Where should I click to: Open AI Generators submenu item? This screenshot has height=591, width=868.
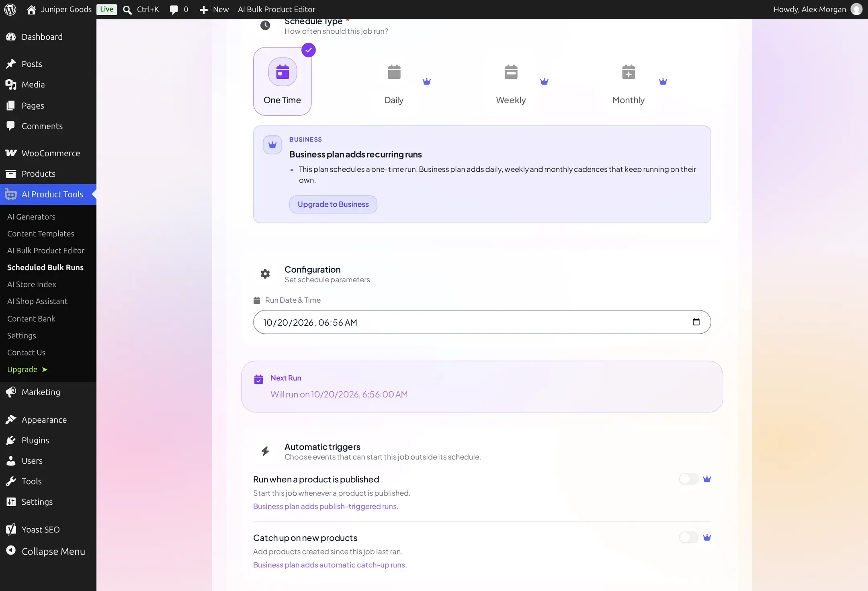pyautogui.click(x=31, y=217)
